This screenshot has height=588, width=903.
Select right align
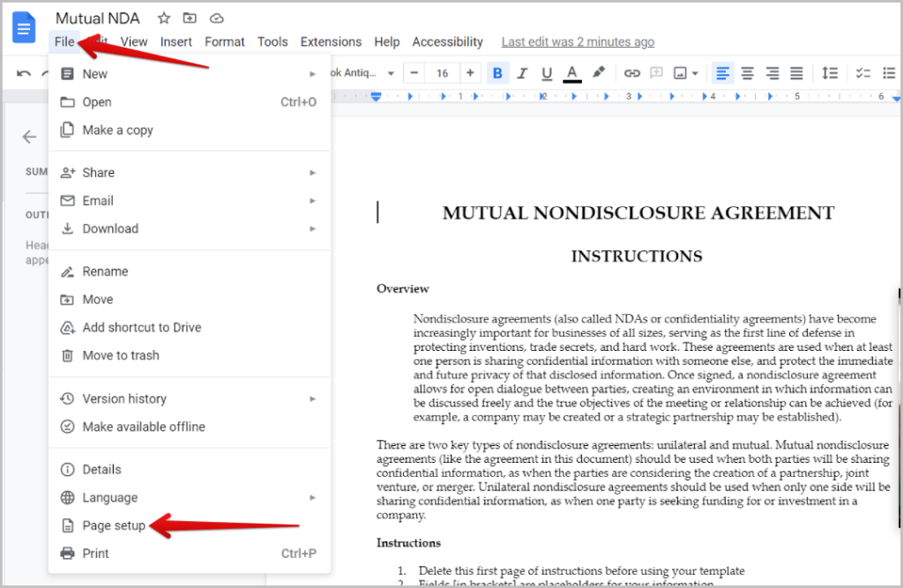772,73
